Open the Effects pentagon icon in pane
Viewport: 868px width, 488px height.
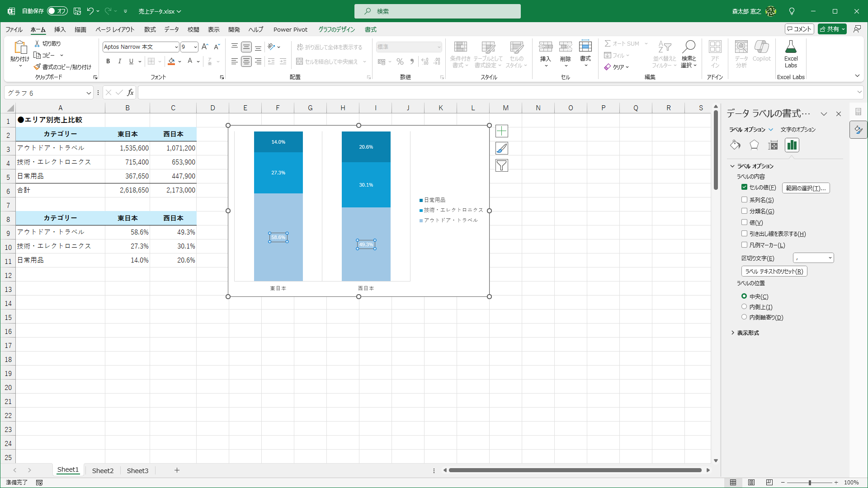point(754,145)
